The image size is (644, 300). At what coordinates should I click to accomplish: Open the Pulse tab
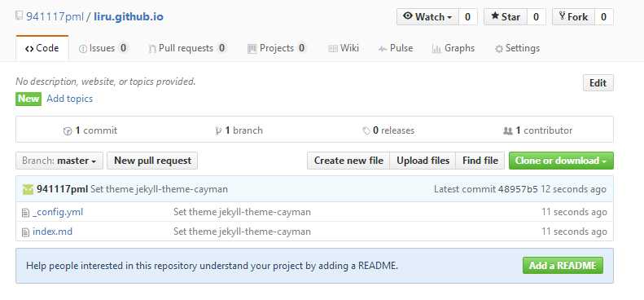click(x=396, y=48)
